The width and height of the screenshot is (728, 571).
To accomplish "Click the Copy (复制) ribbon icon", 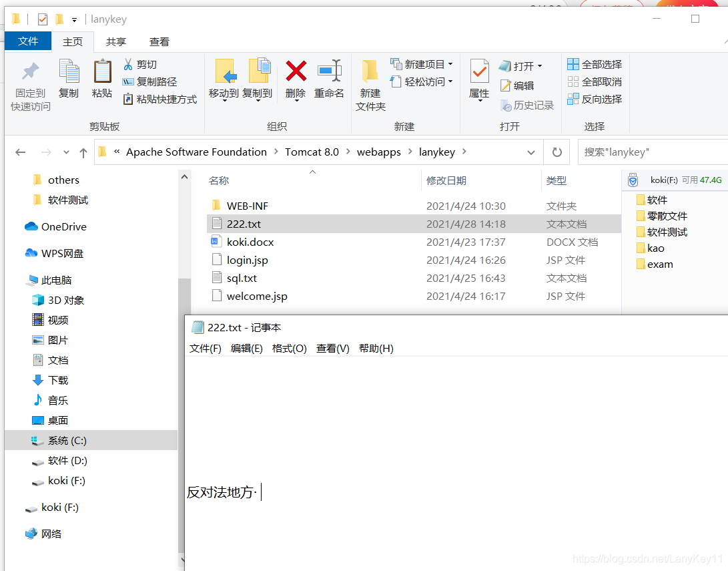I will 69,79.
